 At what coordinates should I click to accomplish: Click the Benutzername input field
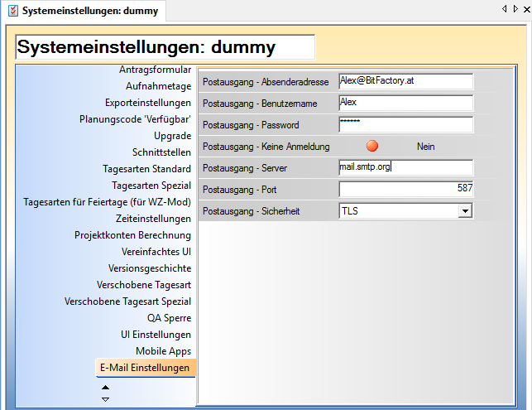pos(405,103)
